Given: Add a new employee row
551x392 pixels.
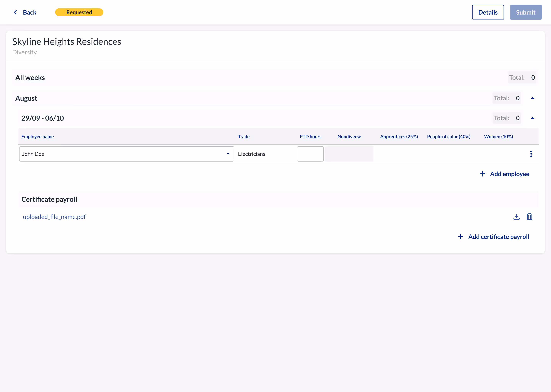Looking at the screenshot, I should [504, 174].
